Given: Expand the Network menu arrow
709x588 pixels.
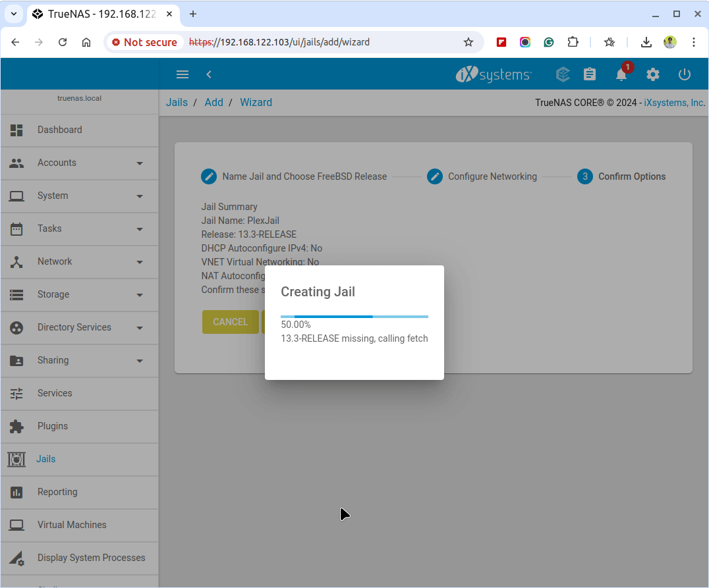Looking at the screenshot, I should tap(140, 262).
